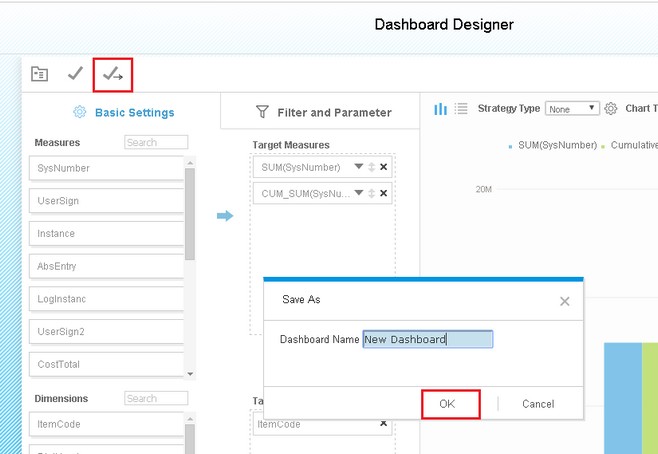Expand SUM(SysNumber) aggregation dropdown

tap(359, 167)
